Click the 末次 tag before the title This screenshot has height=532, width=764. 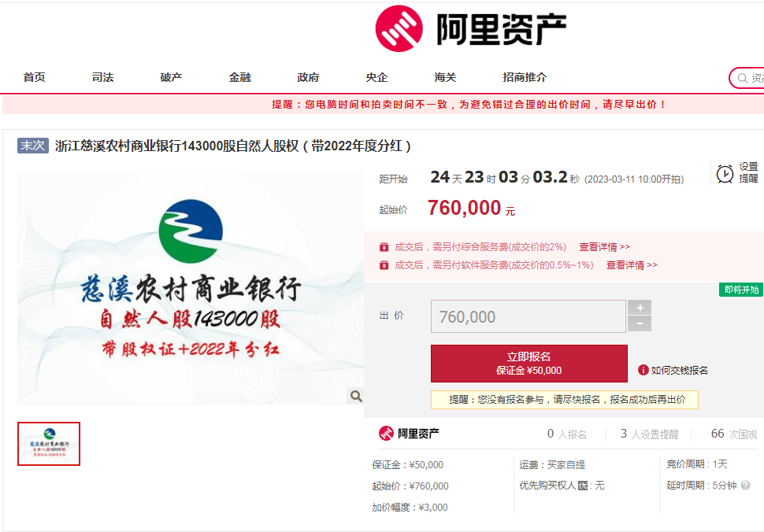[33, 146]
